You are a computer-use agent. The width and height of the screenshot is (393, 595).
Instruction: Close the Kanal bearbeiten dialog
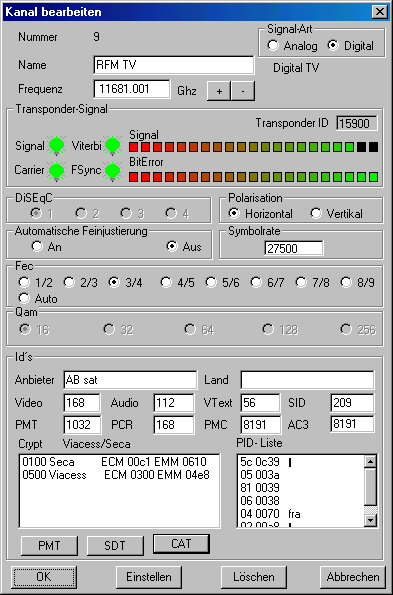(380, 12)
